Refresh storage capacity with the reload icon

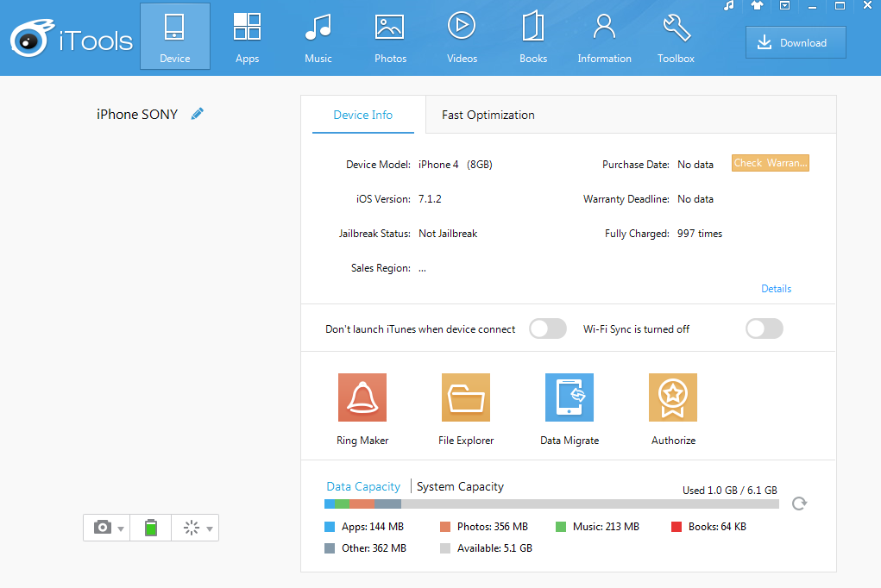click(799, 504)
